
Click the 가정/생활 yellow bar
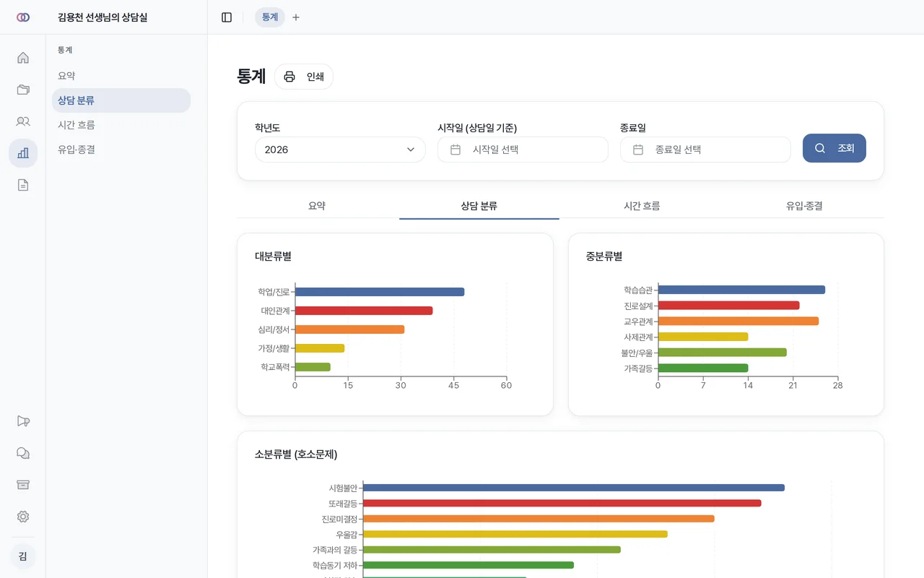coord(320,348)
